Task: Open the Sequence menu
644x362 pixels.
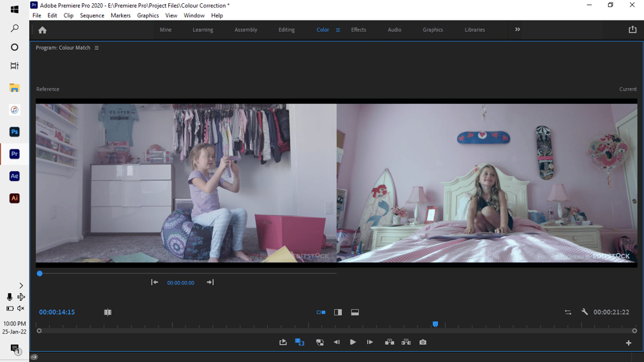Action: pos(92,15)
